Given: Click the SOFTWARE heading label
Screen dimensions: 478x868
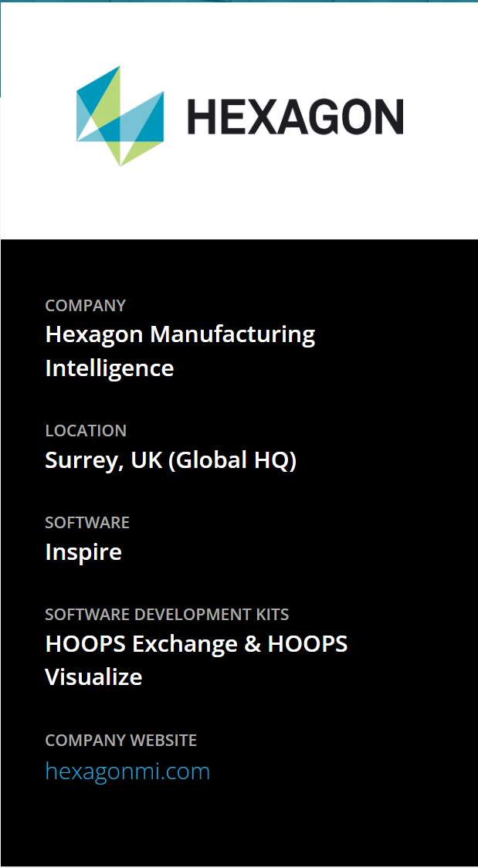Looking at the screenshot, I should 87,523.
